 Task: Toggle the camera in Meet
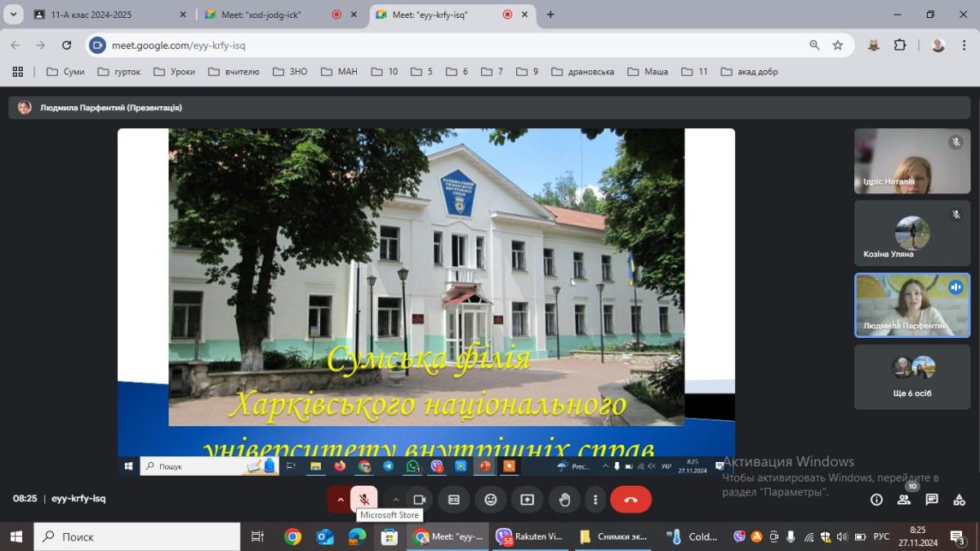(420, 500)
